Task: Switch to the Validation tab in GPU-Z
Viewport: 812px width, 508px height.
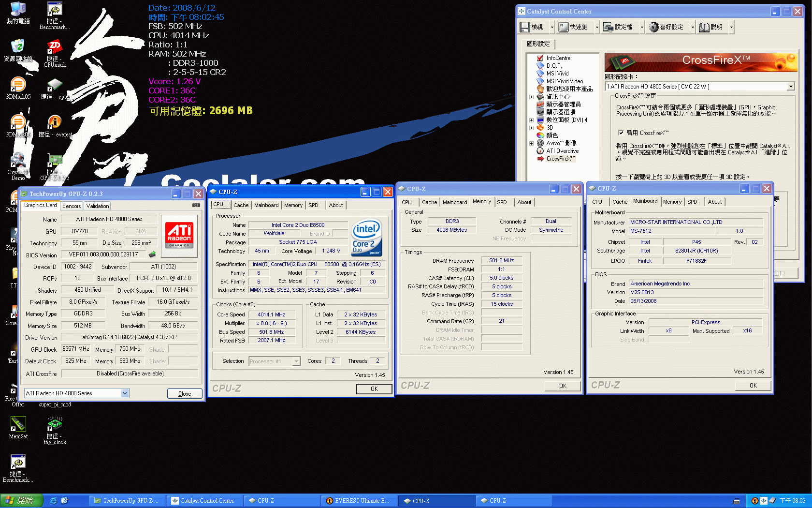Action: click(98, 206)
